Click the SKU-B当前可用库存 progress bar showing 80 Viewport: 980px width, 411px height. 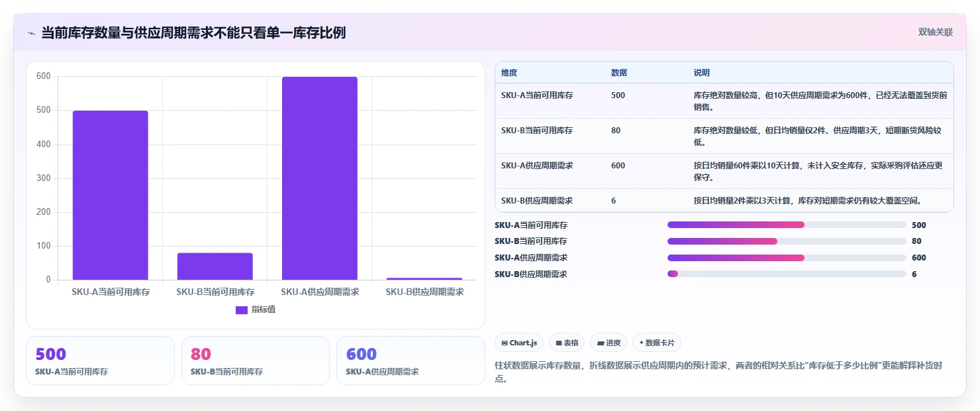tap(787, 241)
